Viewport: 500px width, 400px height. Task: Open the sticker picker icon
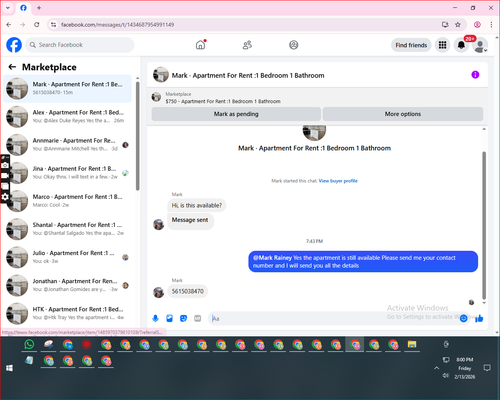click(183, 318)
